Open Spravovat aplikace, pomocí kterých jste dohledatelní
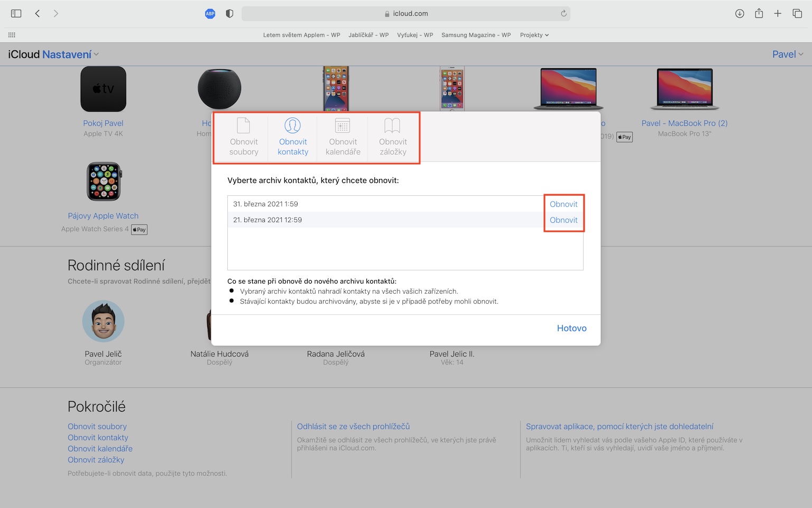The image size is (812, 508). 620,427
